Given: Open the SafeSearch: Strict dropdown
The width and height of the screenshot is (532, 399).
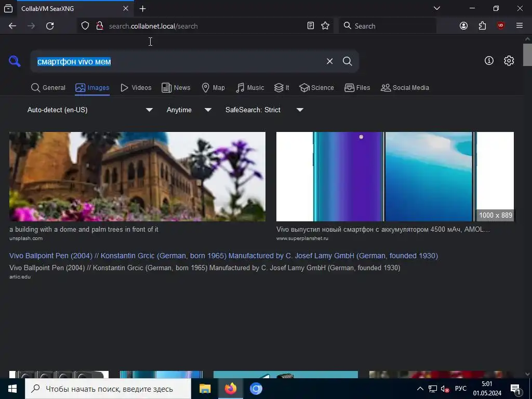Looking at the screenshot, I should pos(264,110).
